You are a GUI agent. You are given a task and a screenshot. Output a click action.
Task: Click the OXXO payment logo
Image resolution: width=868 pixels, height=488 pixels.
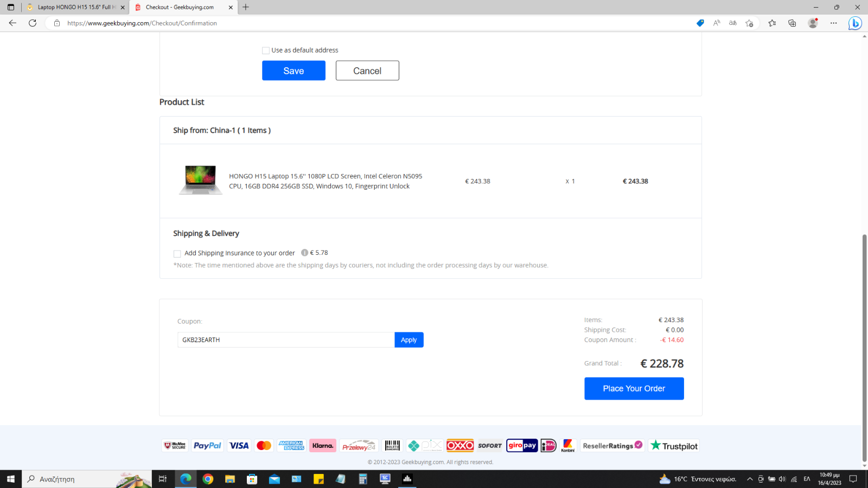pyautogui.click(x=460, y=446)
